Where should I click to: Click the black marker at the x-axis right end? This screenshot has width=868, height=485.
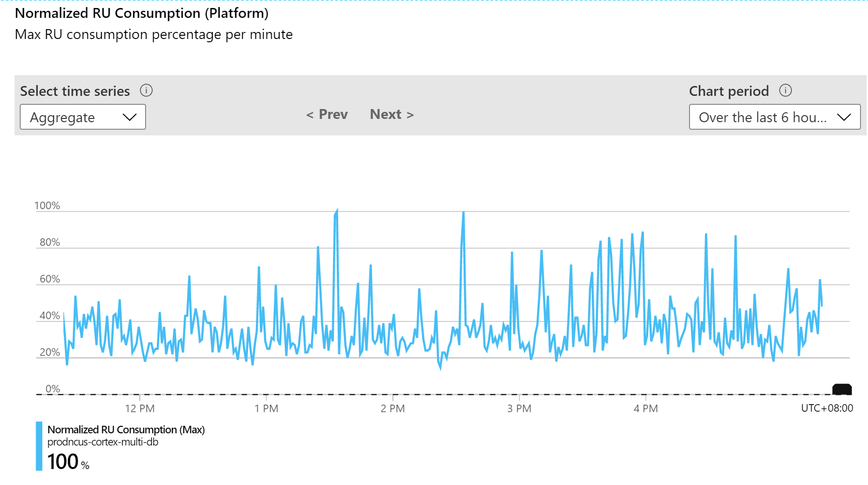pos(842,389)
